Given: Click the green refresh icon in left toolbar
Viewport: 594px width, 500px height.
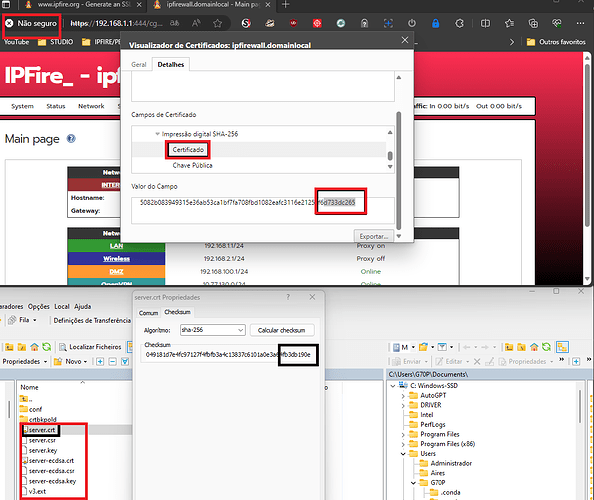Looking at the screenshot, I should tap(47, 347).
